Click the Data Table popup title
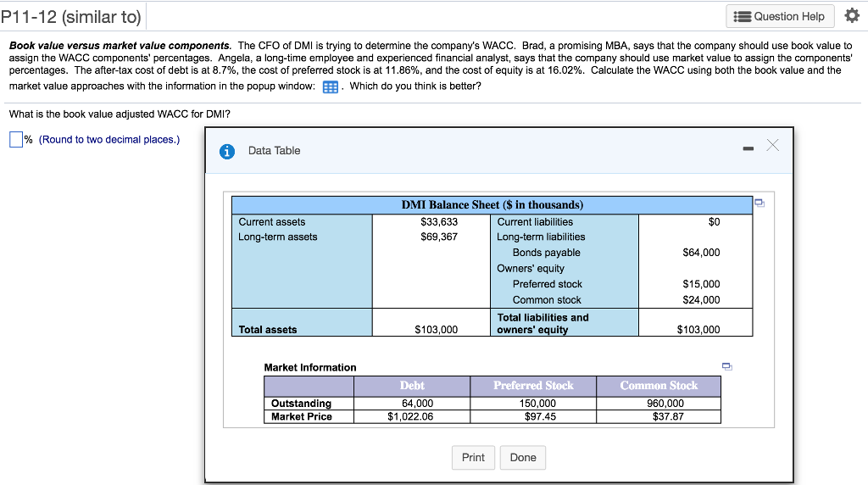The height and width of the screenshot is (485, 868). tap(274, 151)
